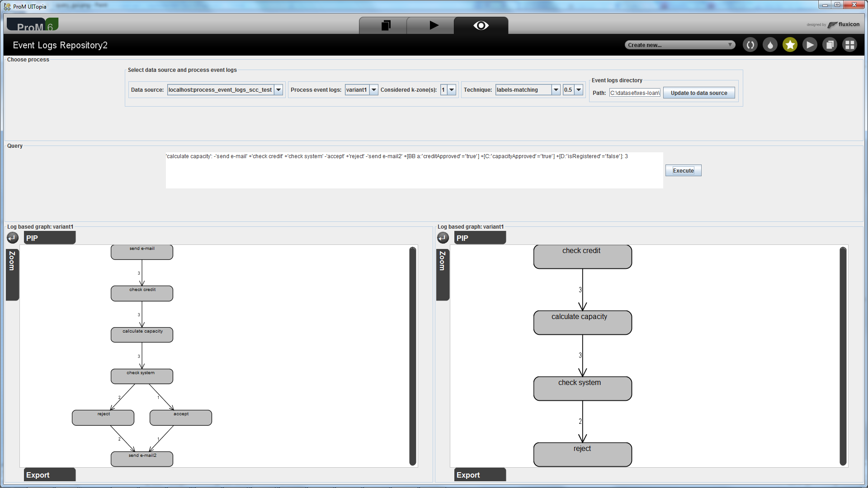Click the return arrow icon in left graph panel

pyautogui.click(x=13, y=238)
